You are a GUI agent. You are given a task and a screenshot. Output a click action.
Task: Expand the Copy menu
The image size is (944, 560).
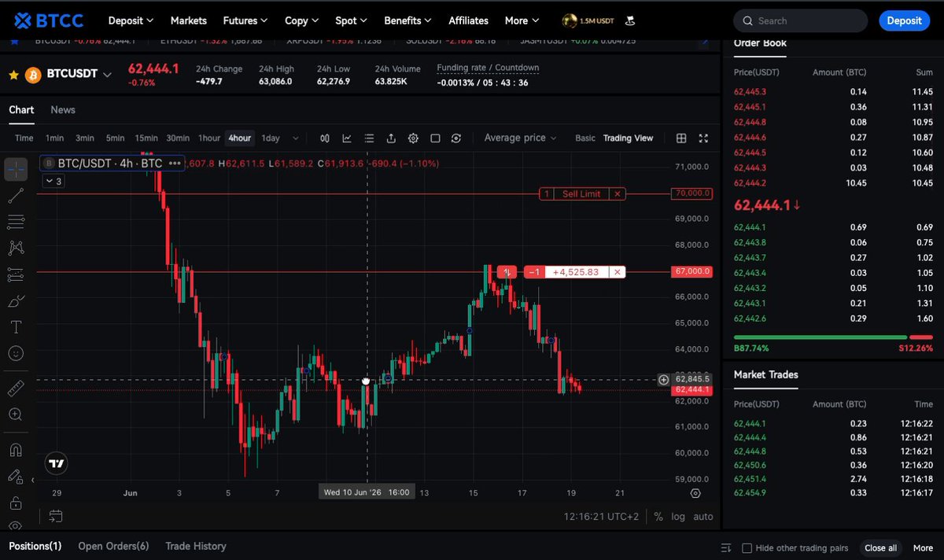(x=301, y=20)
